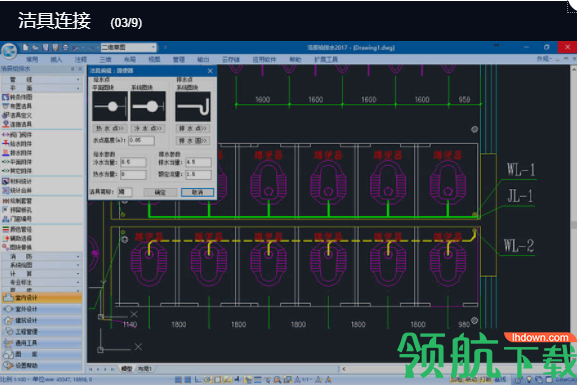Expand the 计算 section in side panel
The width and height of the screenshot is (577, 385).
point(42,274)
